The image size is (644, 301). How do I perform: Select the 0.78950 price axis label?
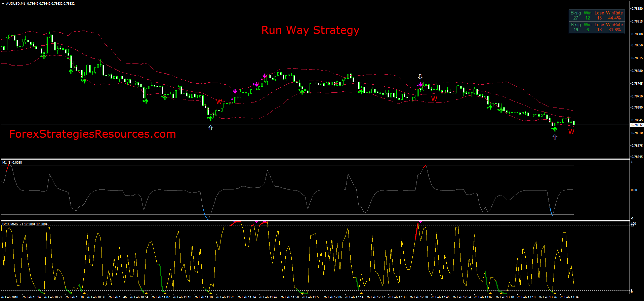(637, 8)
